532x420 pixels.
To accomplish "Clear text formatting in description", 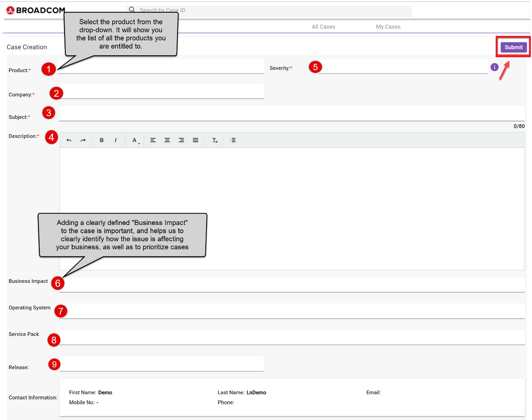I will click(x=215, y=140).
